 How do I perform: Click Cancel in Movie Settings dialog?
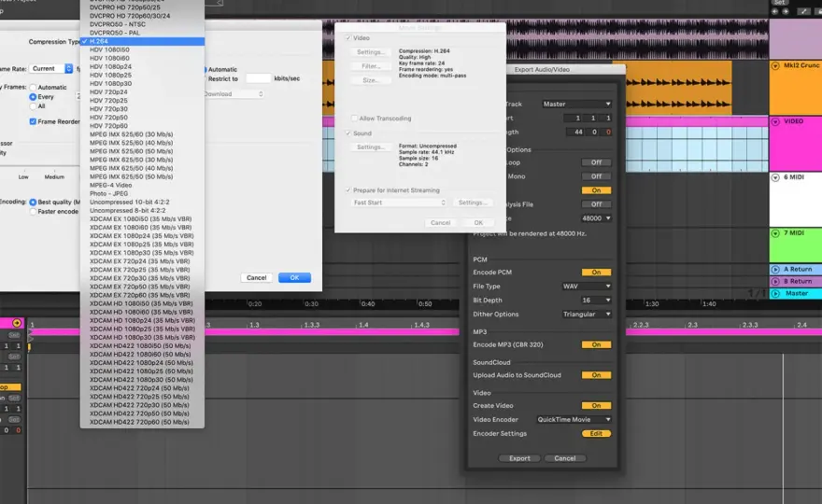[440, 223]
